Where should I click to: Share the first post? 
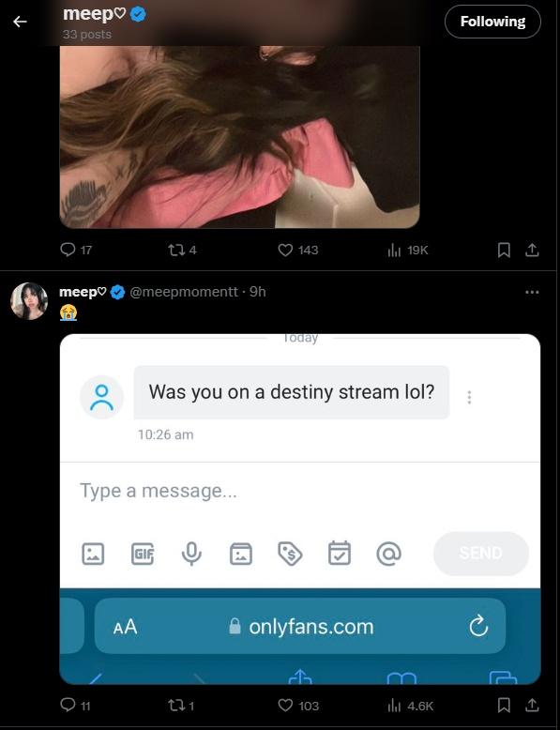tap(532, 250)
